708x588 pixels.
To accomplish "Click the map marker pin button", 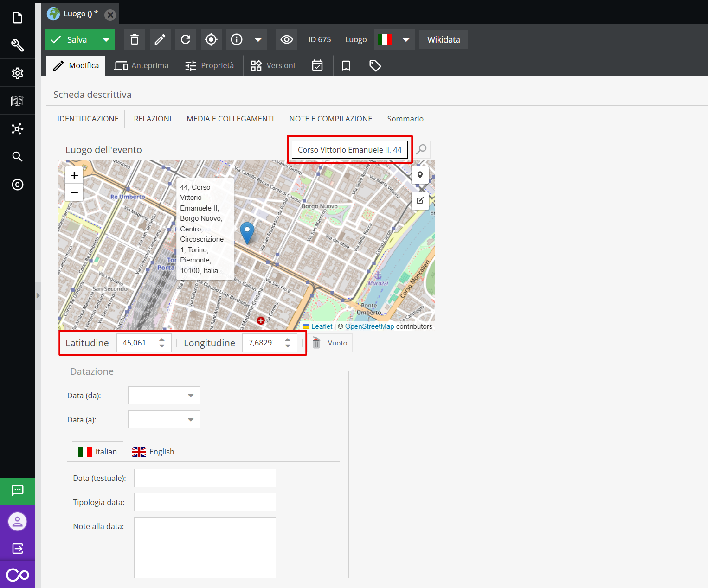I will click(x=420, y=175).
